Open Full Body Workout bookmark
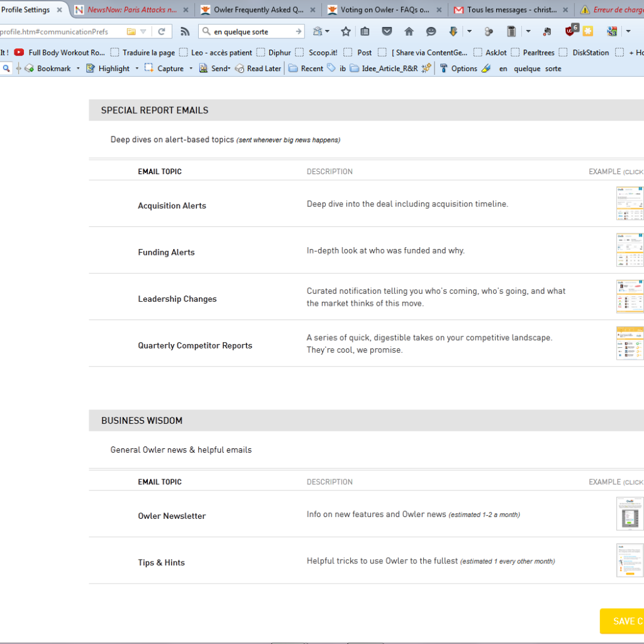Image resolution: width=644 pixels, height=644 pixels. [x=60, y=53]
